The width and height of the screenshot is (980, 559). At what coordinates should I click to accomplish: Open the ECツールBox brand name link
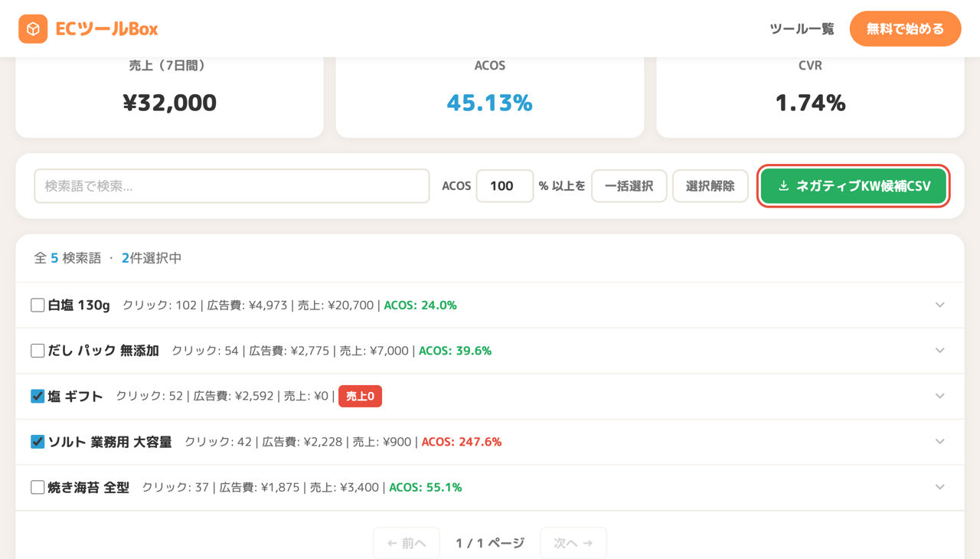tap(106, 29)
